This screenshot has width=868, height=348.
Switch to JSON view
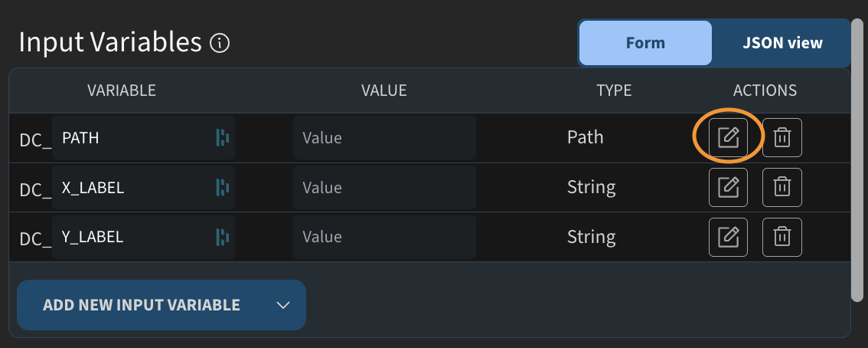click(x=782, y=43)
